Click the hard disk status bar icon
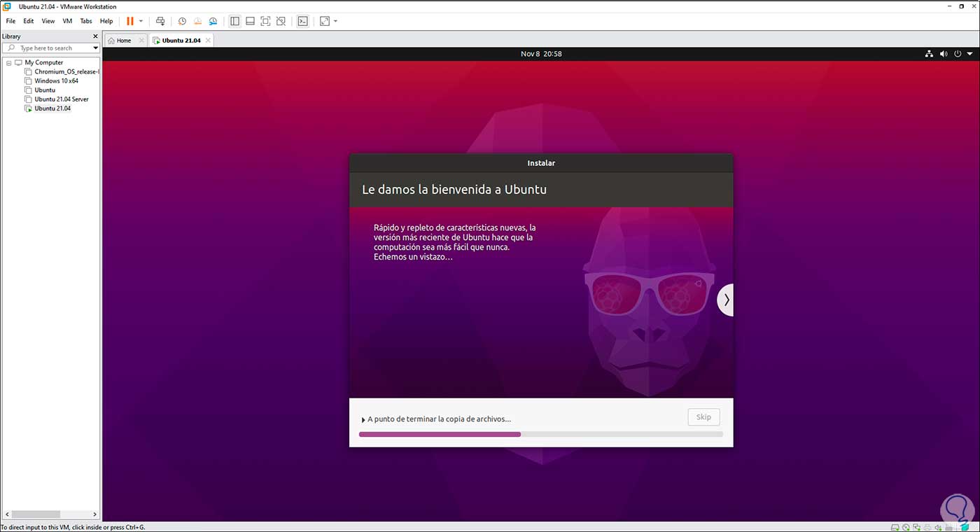Viewport: 980px width, 532px height. pyautogui.click(x=896, y=527)
